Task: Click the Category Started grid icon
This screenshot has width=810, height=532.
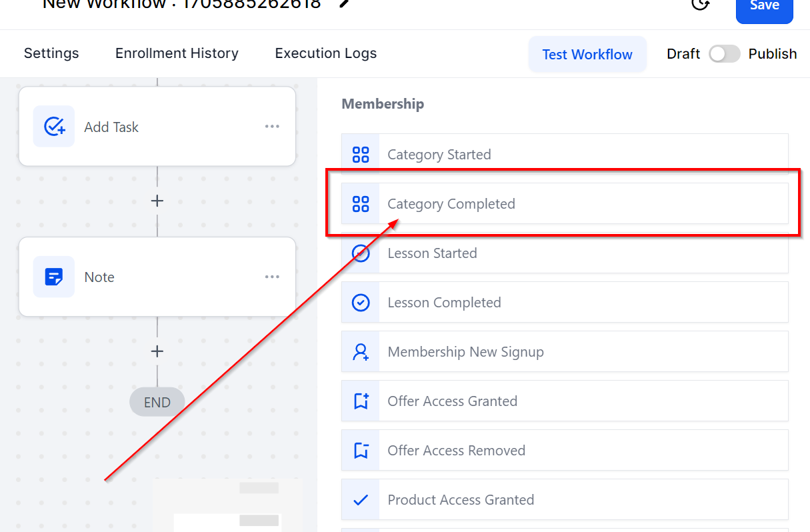Action: pos(361,155)
